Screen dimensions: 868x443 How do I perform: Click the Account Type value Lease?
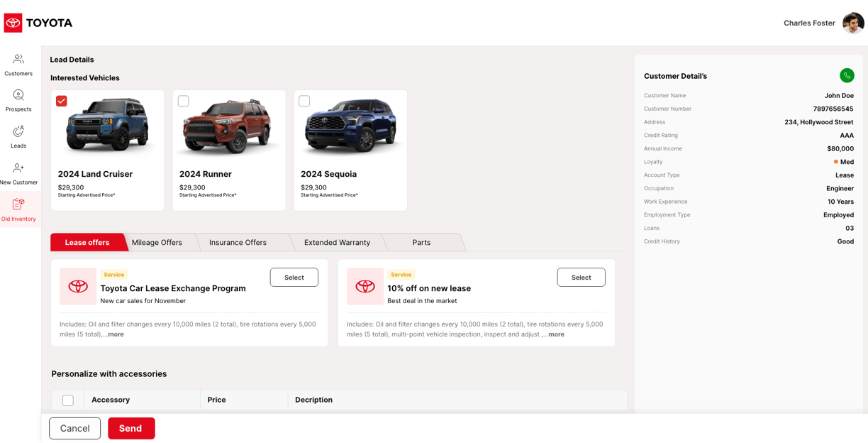(845, 175)
